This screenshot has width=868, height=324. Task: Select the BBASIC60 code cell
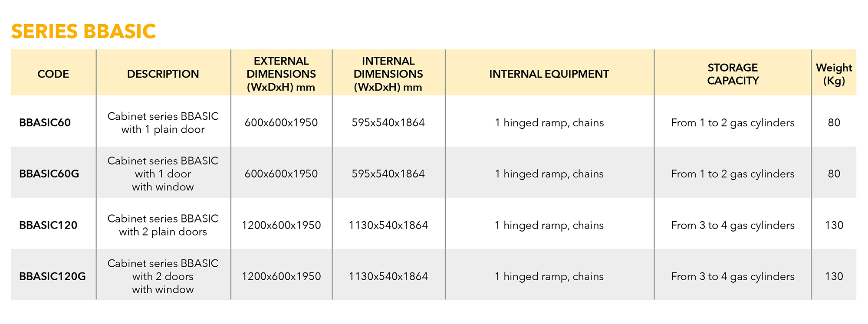45,123
